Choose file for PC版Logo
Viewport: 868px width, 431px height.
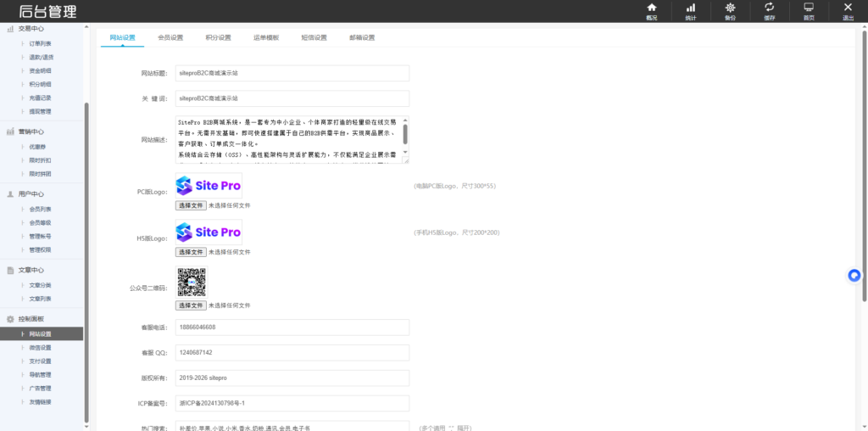(x=191, y=205)
